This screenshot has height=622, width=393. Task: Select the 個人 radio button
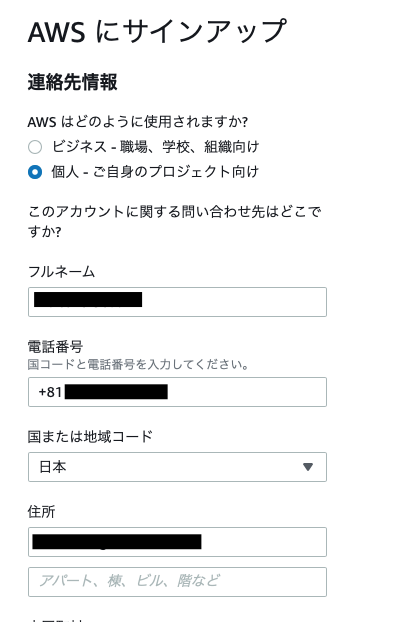(x=35, y=172)
